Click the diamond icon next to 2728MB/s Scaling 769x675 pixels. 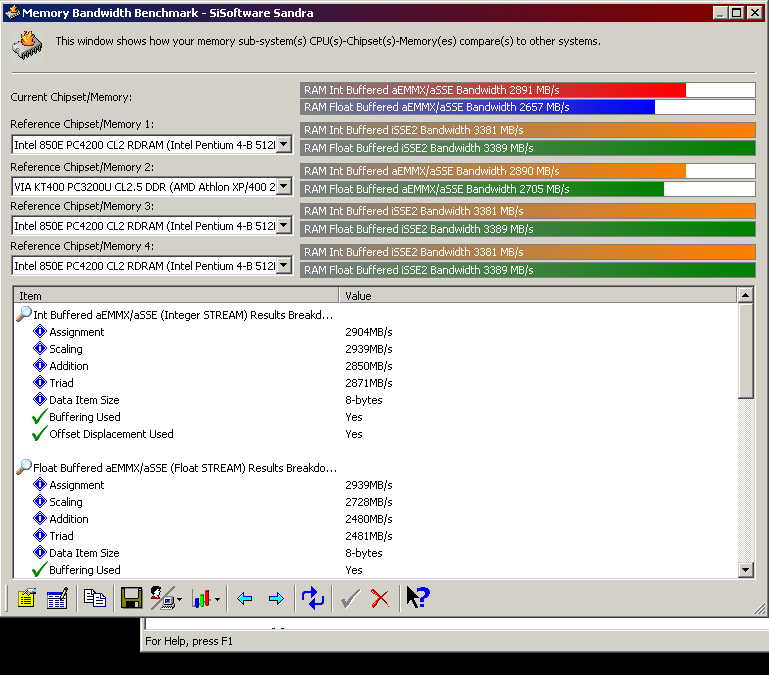tap(40, 501)
